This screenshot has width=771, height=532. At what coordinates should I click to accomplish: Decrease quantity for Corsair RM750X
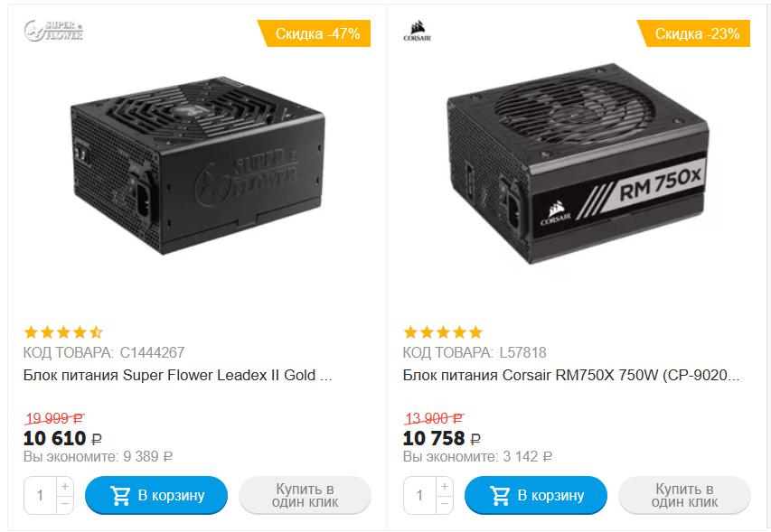pyautogui.click(x=444, y=504)
